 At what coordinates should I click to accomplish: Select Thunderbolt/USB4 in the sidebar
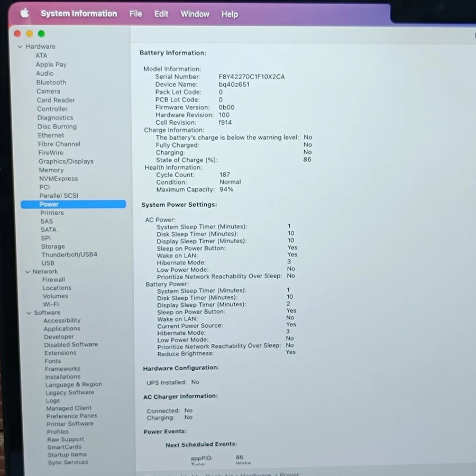[x=69, y=254]
